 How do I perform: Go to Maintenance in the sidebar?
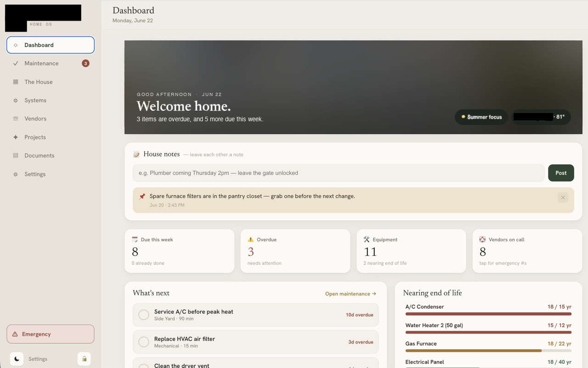pos(51,63)
